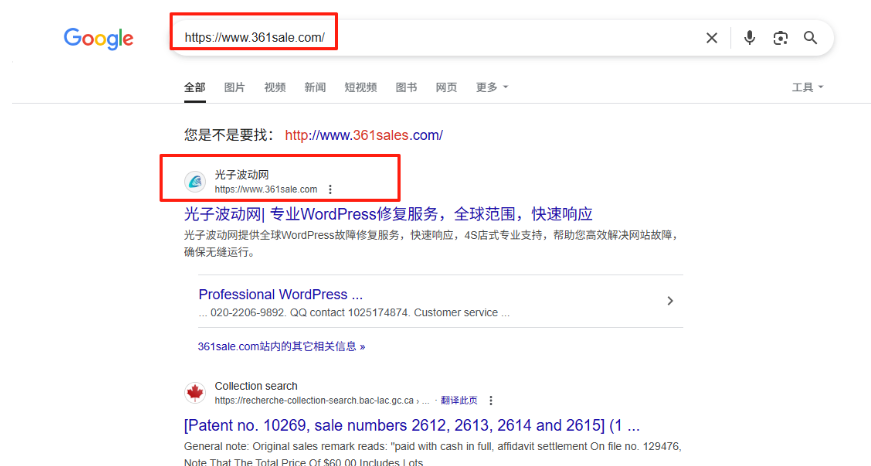This screenshot has height=466, width=871.
Task: Clear the search box with X icon
Action: click(712, 38)
